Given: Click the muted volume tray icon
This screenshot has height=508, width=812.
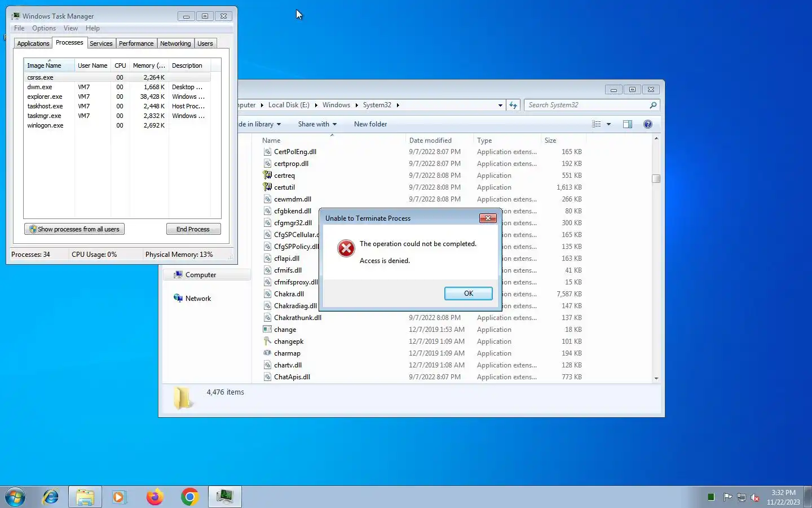Looking at the screenshot, I should click(x=756, y=497).
